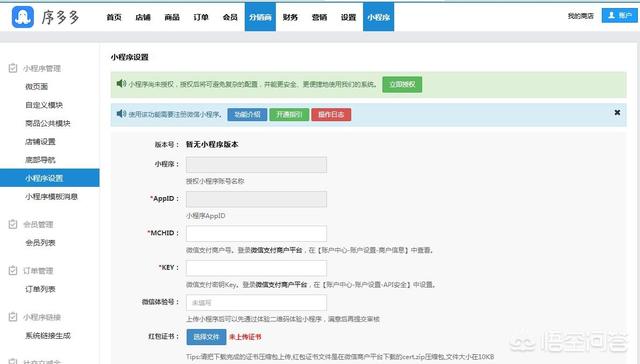Click 选择文件 to upload certificate
Image resolution: width=640 pixels, height=364 pixels.
206,337
